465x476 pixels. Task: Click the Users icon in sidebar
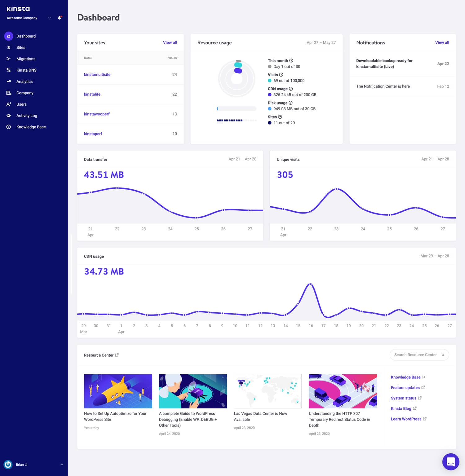(x=9, y=104)
